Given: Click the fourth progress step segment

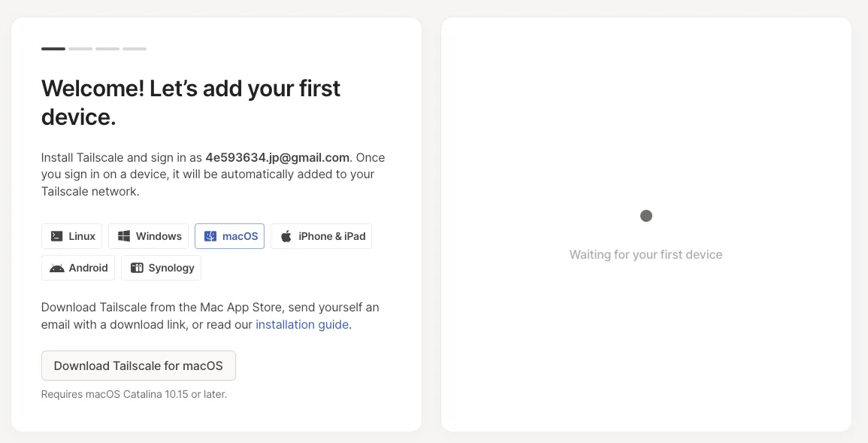Looking at the screenshot, I should pyautogui.click(x=135, y=49).
